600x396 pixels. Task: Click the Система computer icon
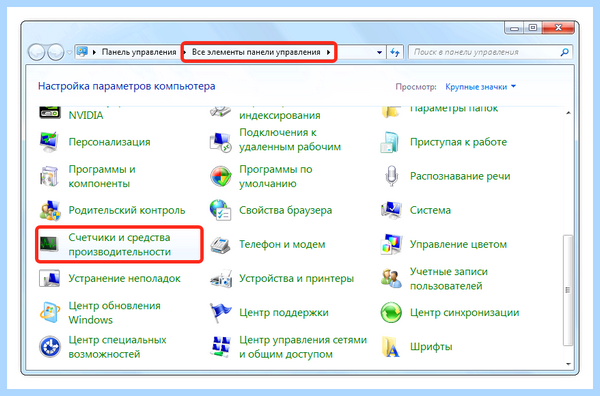(x=391, y=210)
